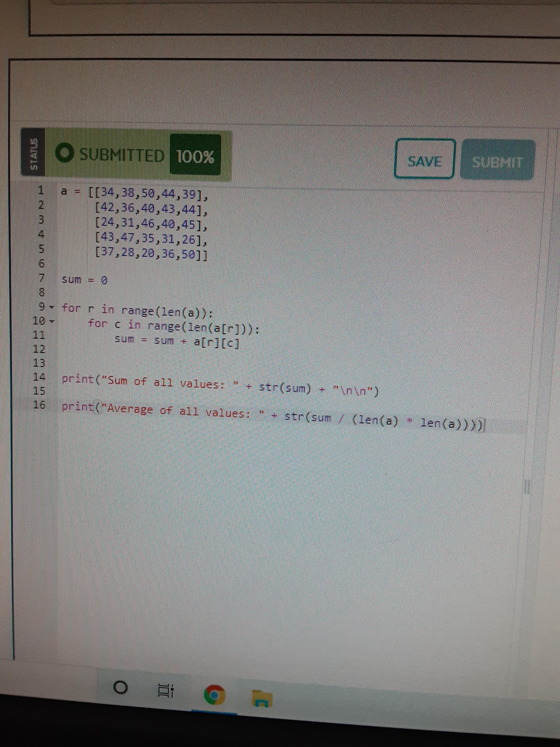Fold the inner for loop on line 10
This screenshot has height=747, width=560.
[x=52, y=321]
